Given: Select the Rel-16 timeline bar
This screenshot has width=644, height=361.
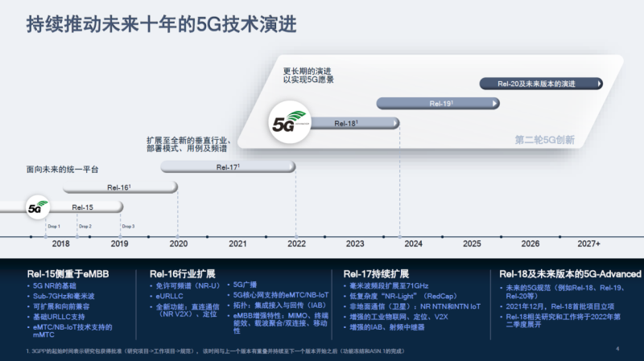Looking at the screenshot, I should coord(119,187).
